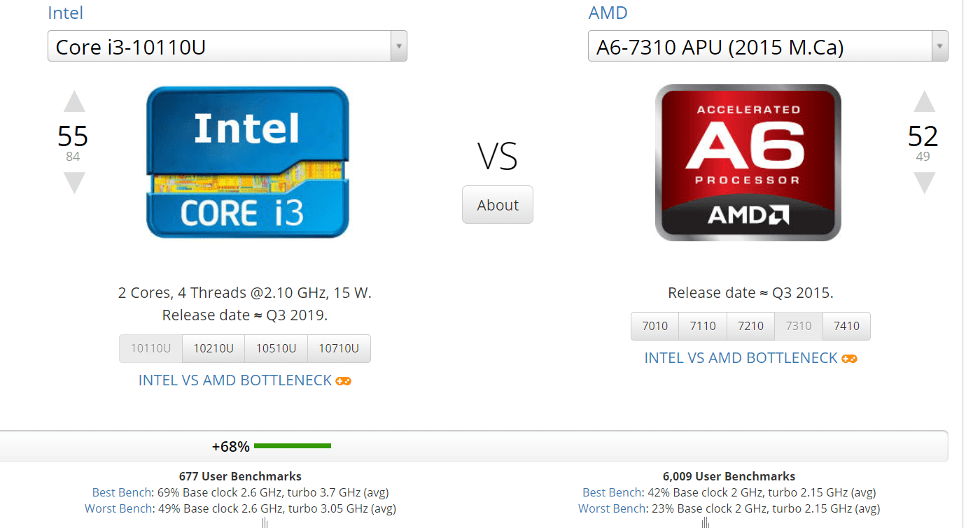Click the 677 User Benchmarks heading
This screenshot has width=980, height=528.
[240, 476]
